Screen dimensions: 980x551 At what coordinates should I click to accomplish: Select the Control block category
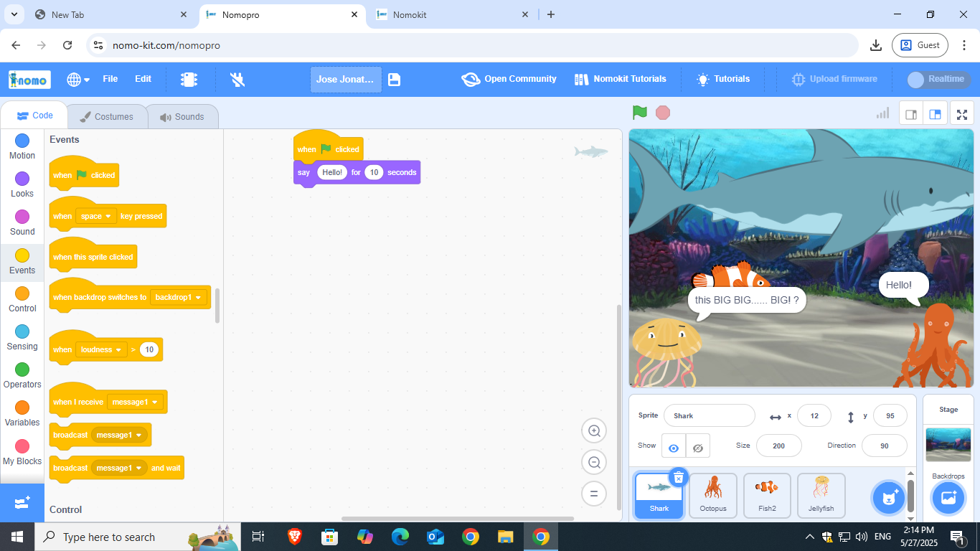click(22, 299)
